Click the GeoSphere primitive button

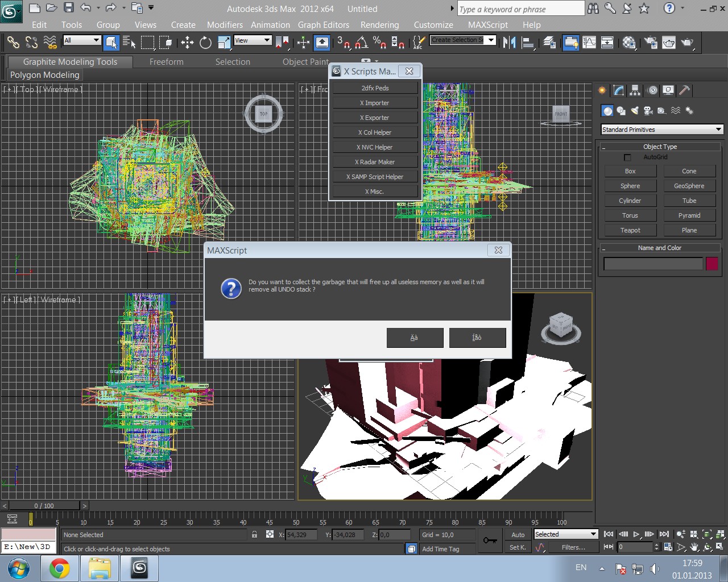click(689, 186)
